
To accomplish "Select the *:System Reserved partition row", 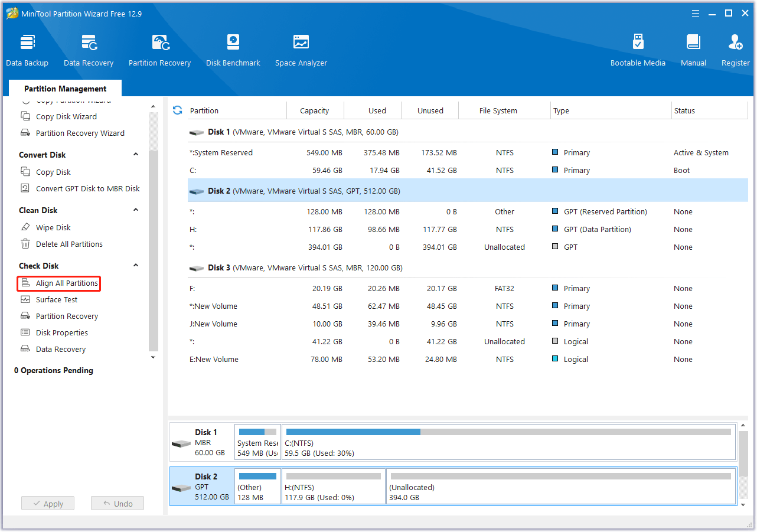I will 468,152.
